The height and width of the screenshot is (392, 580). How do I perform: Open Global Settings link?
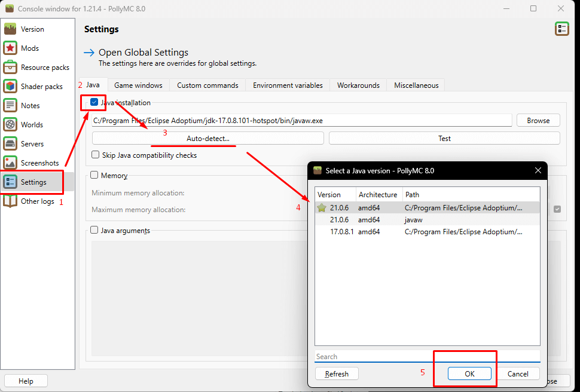tap(143, 53)
